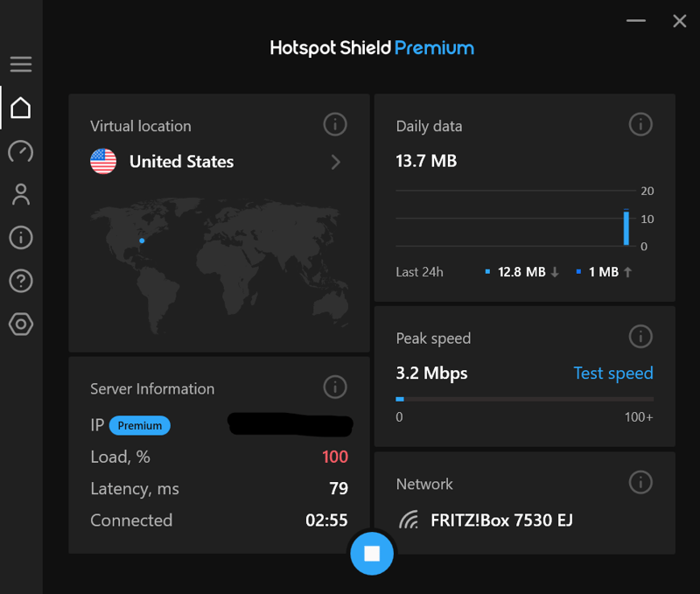Open the sidebar info icon
This screenshot has width=700, height=594.
tap(21, 237)
